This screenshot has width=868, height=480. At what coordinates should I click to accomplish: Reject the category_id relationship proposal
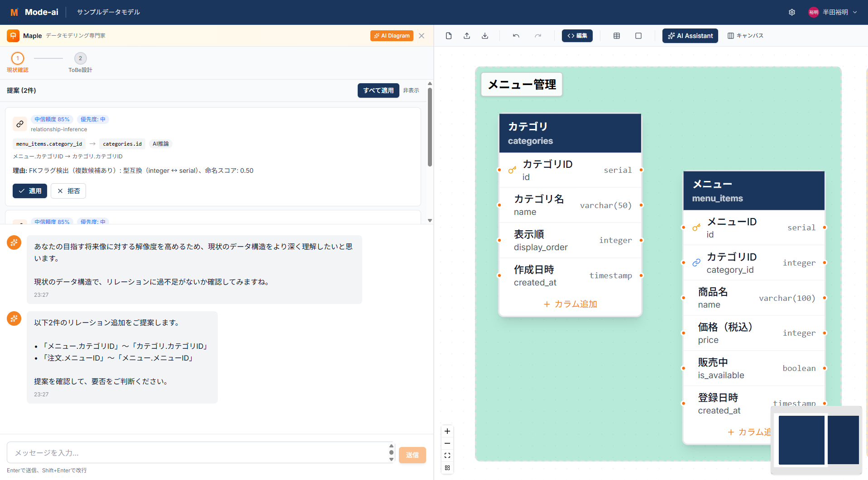coord(68,191)
